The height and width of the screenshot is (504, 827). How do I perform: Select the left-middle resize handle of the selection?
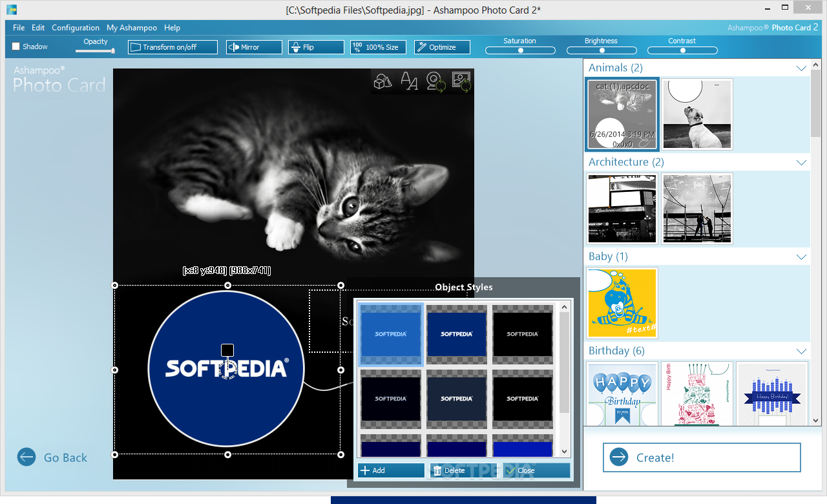[115, 370]
